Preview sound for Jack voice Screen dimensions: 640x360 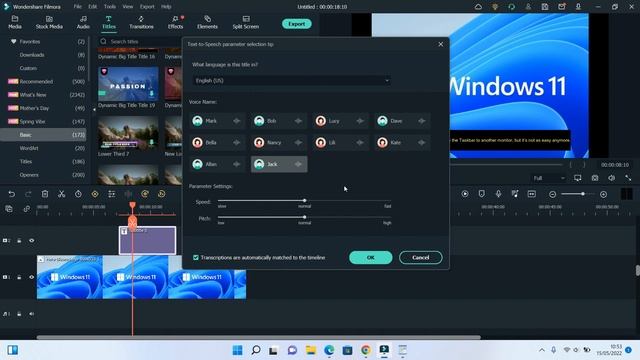[x=298, y=164]
